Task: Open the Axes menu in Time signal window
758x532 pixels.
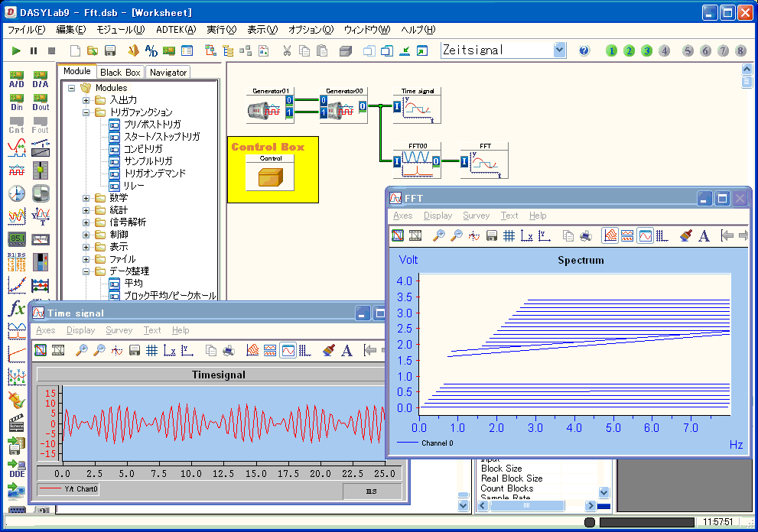Action: click(45, 330)
